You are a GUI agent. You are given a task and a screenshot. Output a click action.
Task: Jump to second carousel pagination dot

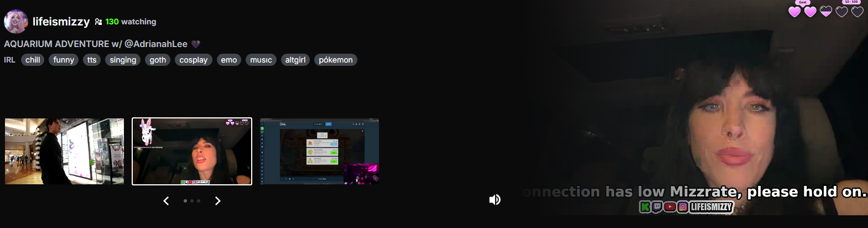(x=192, y=201)
